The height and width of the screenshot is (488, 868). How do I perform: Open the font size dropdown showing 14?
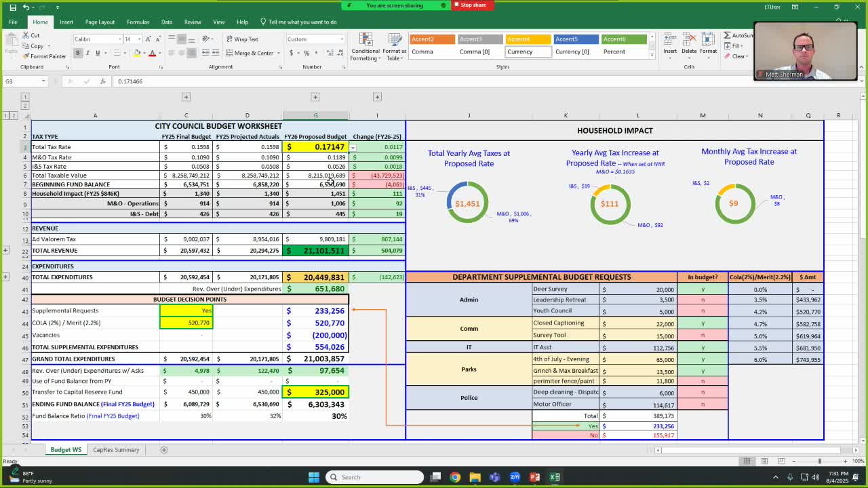tap(138, 39)
